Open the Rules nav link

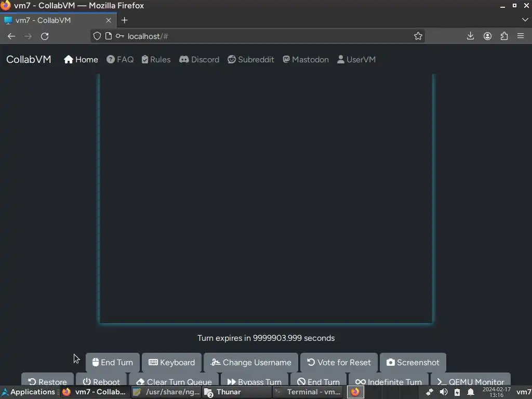point(156,60)
